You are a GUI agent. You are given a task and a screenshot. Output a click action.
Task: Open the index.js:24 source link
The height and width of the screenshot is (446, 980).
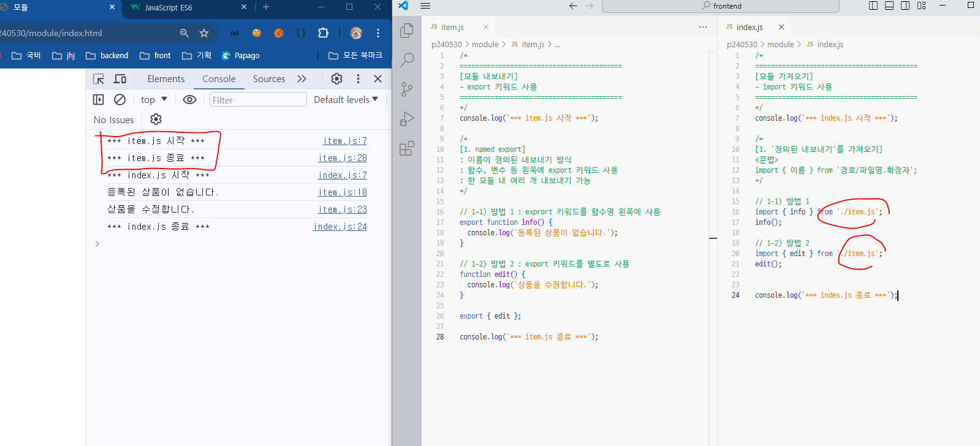tap(340, 227)
